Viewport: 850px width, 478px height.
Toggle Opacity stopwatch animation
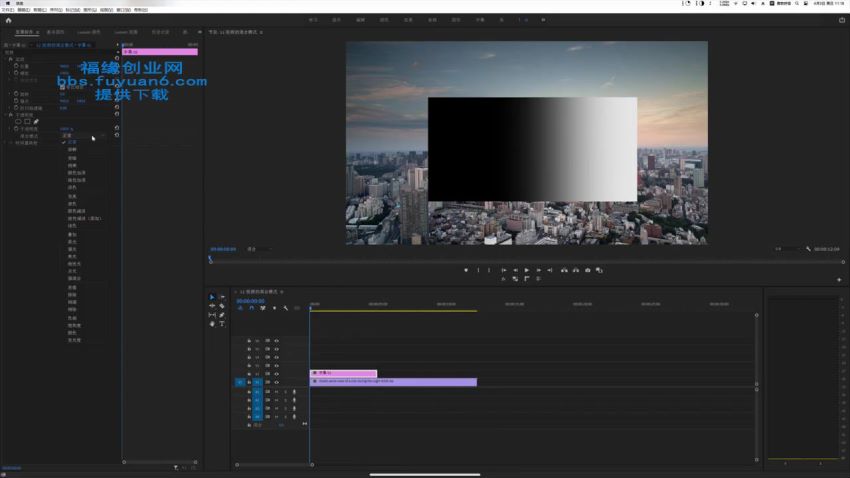pos(16,128)
